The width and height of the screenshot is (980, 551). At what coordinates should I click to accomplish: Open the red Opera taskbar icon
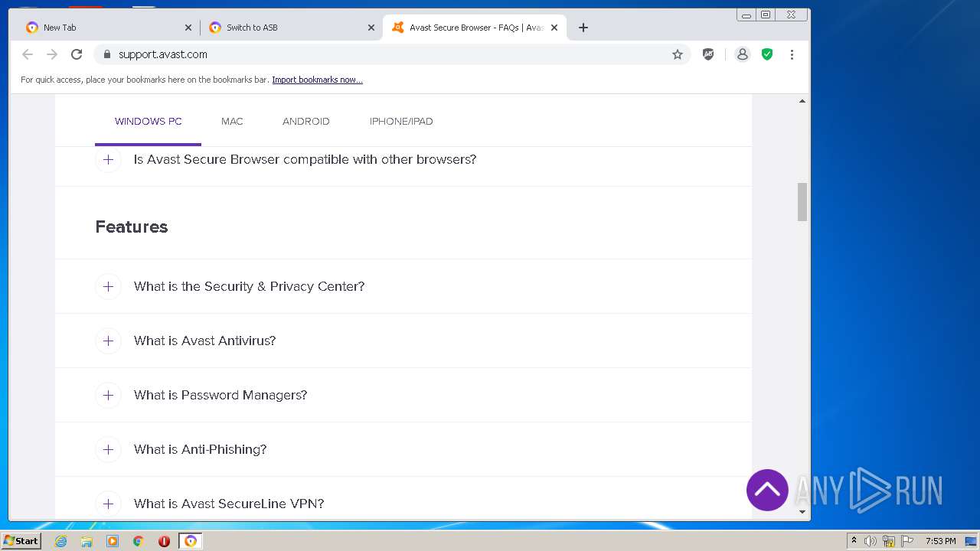click(164, 541)
